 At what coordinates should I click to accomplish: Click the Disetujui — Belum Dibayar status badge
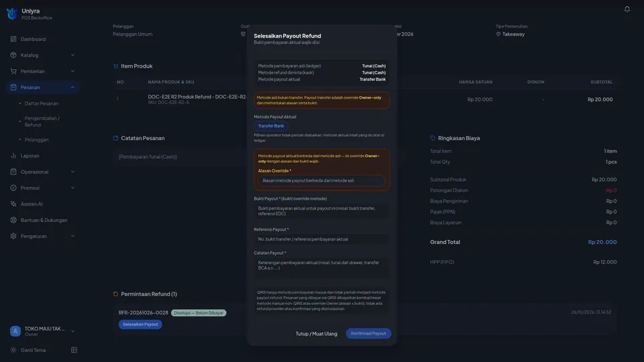(199, 313)
